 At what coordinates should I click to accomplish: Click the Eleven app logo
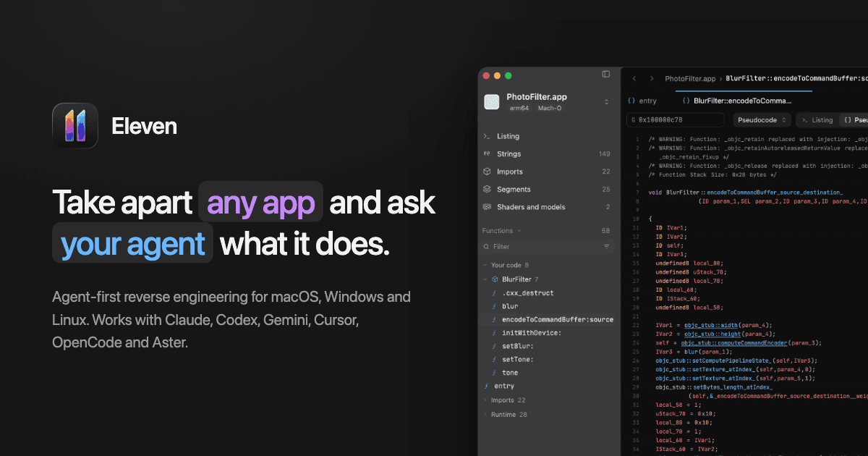tap(75, 126)
